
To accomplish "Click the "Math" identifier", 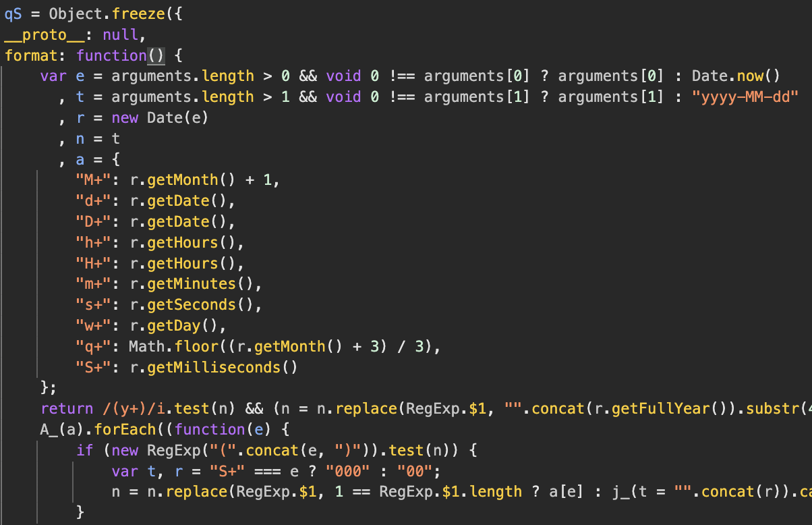I will [148, 348].
